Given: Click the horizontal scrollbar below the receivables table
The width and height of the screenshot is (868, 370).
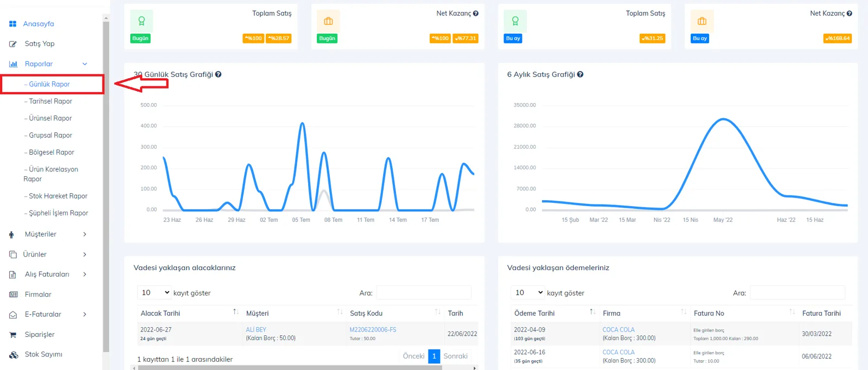Looking at the screenshot, I should [x=290, y=368].
